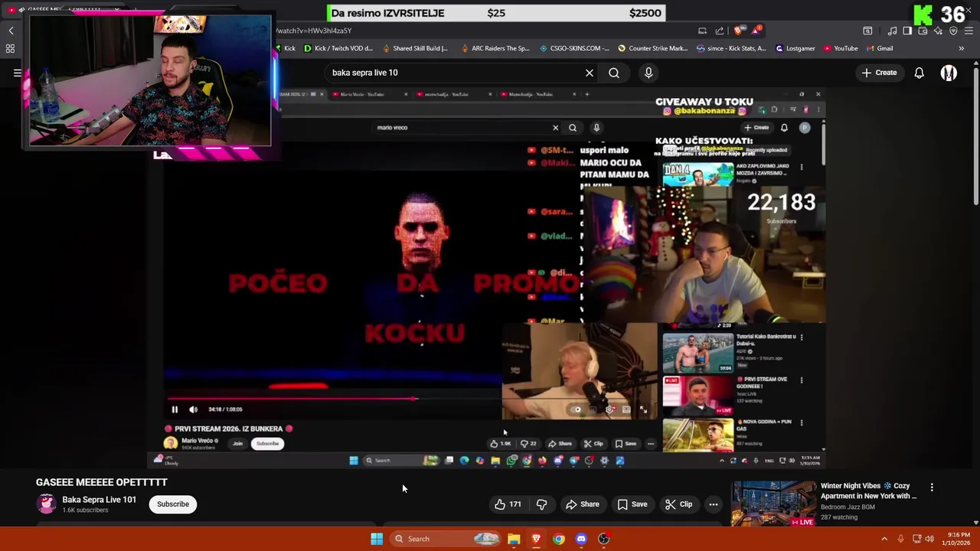The height and width of the screenshot is (551, 980).
Task: Click the share page icon in address bar
Action: (720, 31)
